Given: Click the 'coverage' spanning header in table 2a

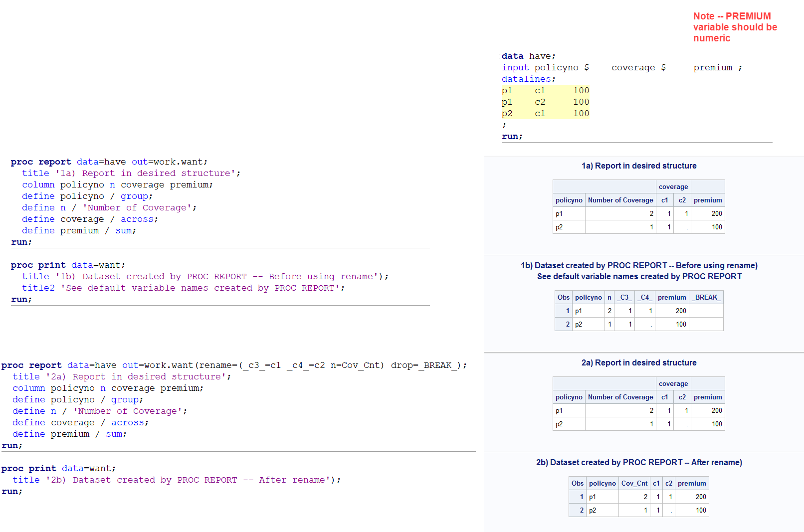Looking at the screenshot, I should pyautogui.click(x=673, y=383).
